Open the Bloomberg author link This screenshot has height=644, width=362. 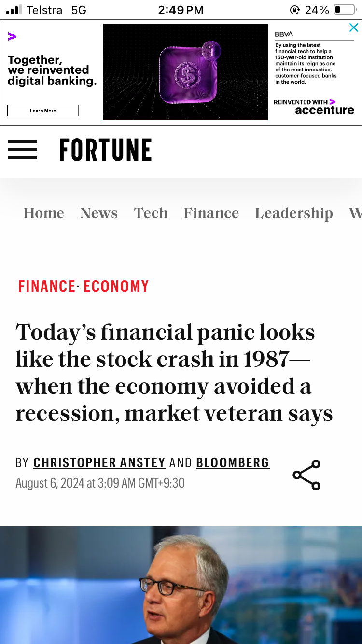click(x=233, y=462)
